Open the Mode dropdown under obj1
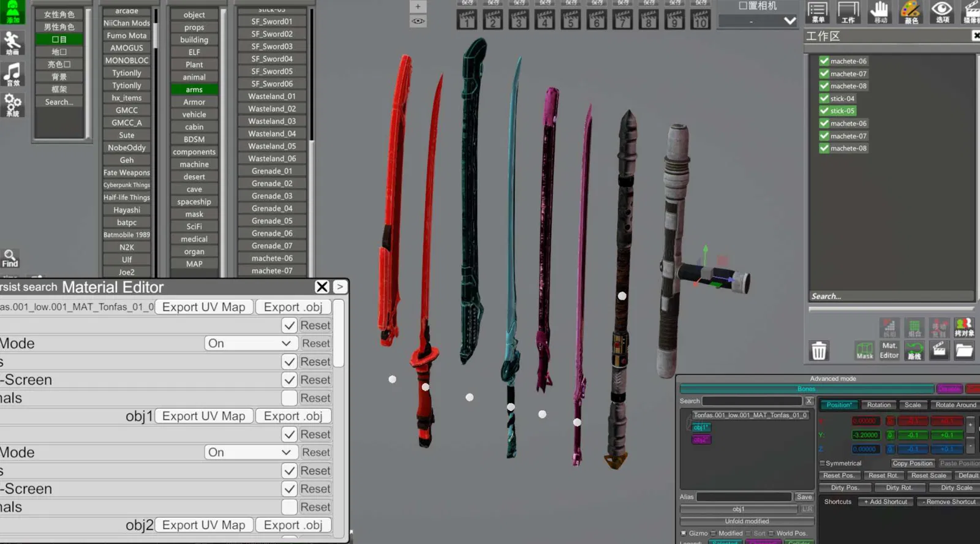Viewport: 980px width, 544px height. click(251, 453)
